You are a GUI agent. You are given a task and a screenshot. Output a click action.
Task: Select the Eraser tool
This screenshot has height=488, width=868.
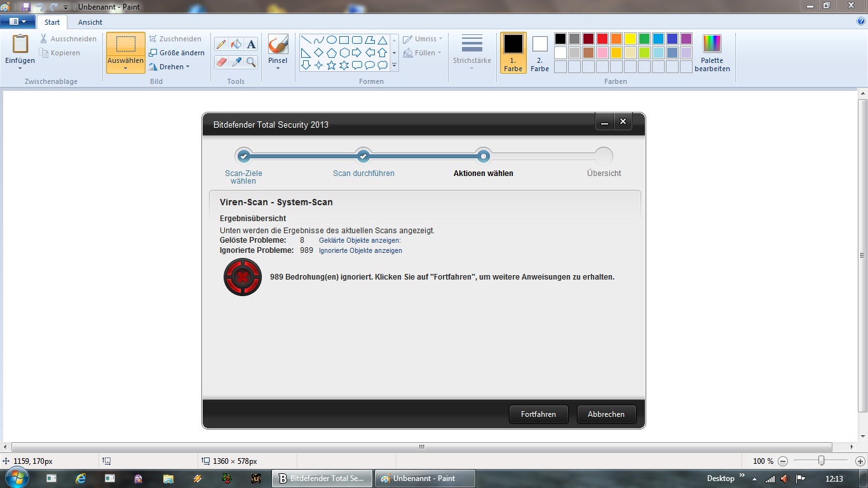point(221,62)
